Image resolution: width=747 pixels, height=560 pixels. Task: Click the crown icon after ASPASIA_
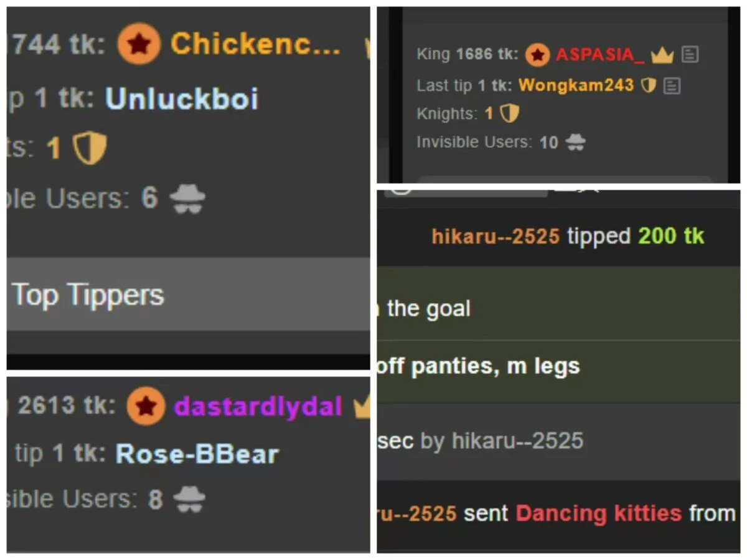(x=662, y=55)
